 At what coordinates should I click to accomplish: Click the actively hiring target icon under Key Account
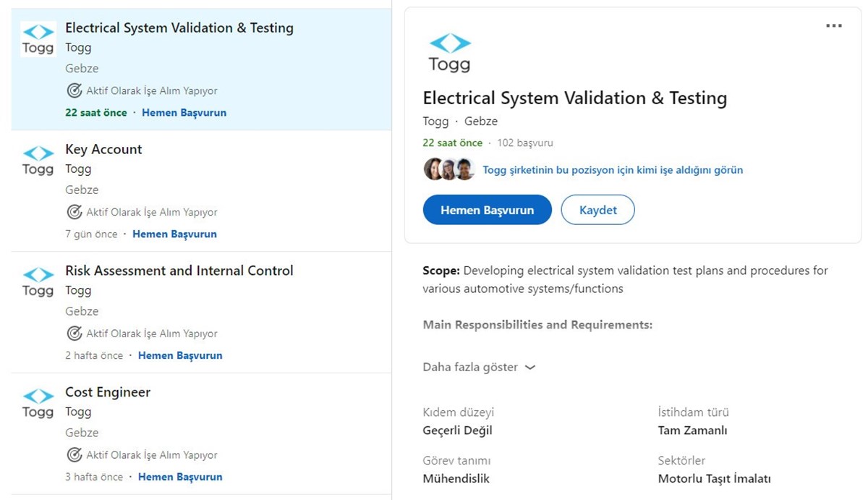(74, 212)
